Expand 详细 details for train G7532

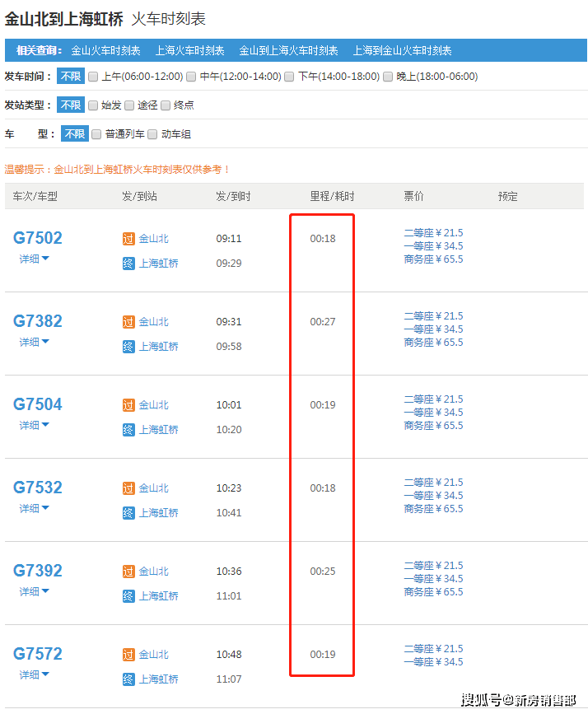pos(34,508)
